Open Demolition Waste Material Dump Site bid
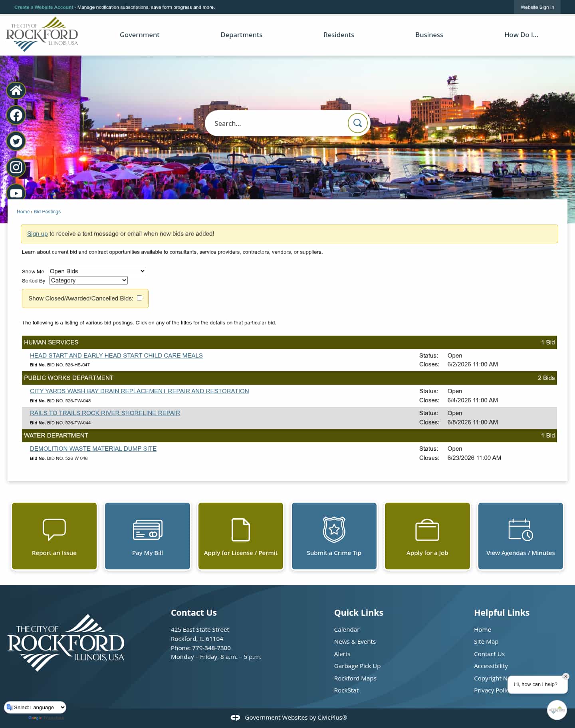Image resolution: width=575 pixels, height=728 pixels. [x=93, y=449]
